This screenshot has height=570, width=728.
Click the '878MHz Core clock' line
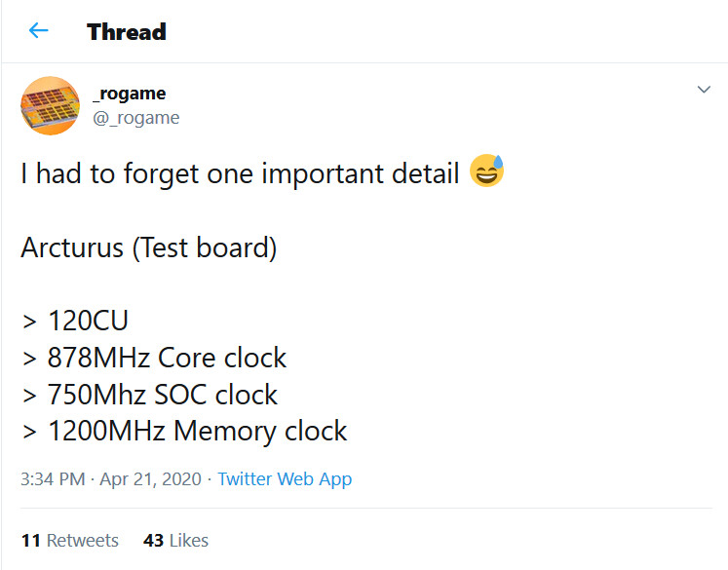click(167, 358)
